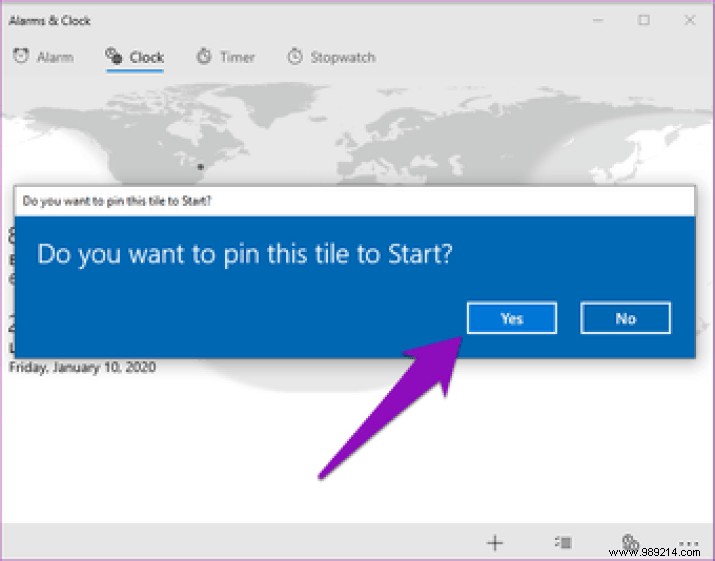Click the dialog title 'Do you want to pin this tile to Start?'
The image size is (715, 561).
pyautogui.click(x=117, y=201)
